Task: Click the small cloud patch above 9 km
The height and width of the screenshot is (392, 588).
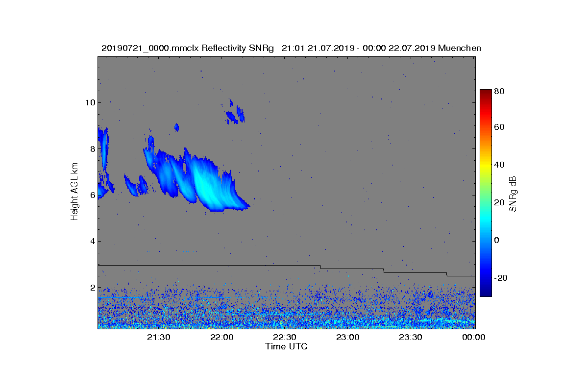Action: 235,114
